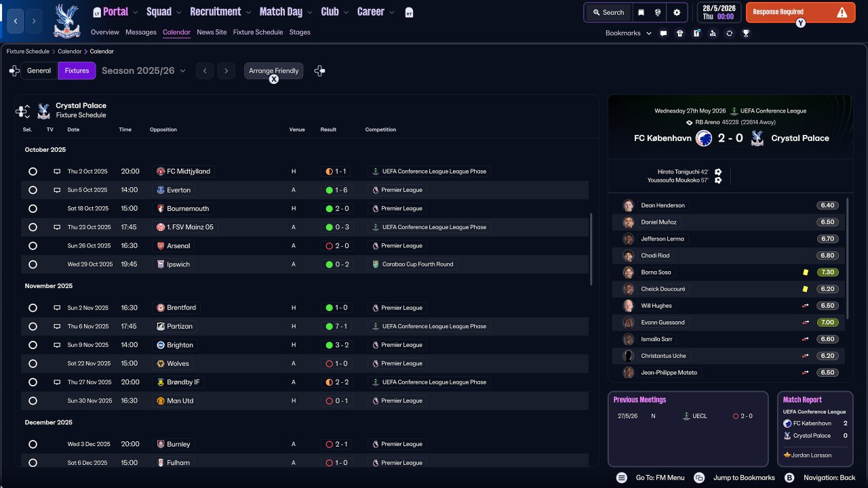Click the TV icon on the Partizan row

pyautogui.click(x=57, y=326)
